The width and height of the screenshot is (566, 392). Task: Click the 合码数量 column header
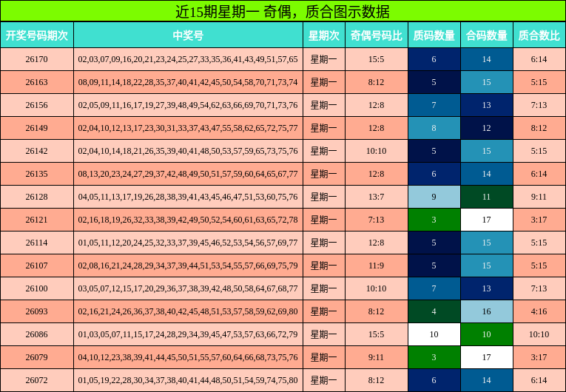point(487,36)
